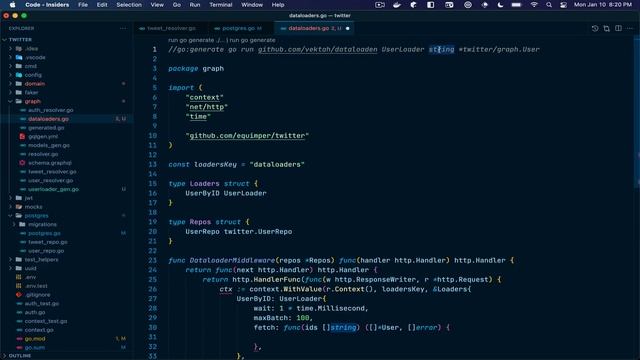Click the moon Do Not Disturb icon
This screenshot has height=360, width=640.
(500, 5)
